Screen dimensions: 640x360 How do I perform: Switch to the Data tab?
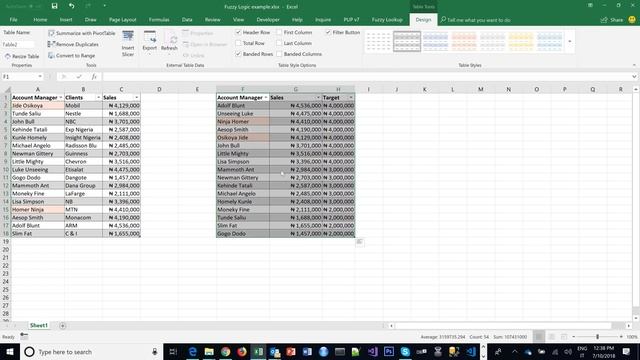(187, 20)
